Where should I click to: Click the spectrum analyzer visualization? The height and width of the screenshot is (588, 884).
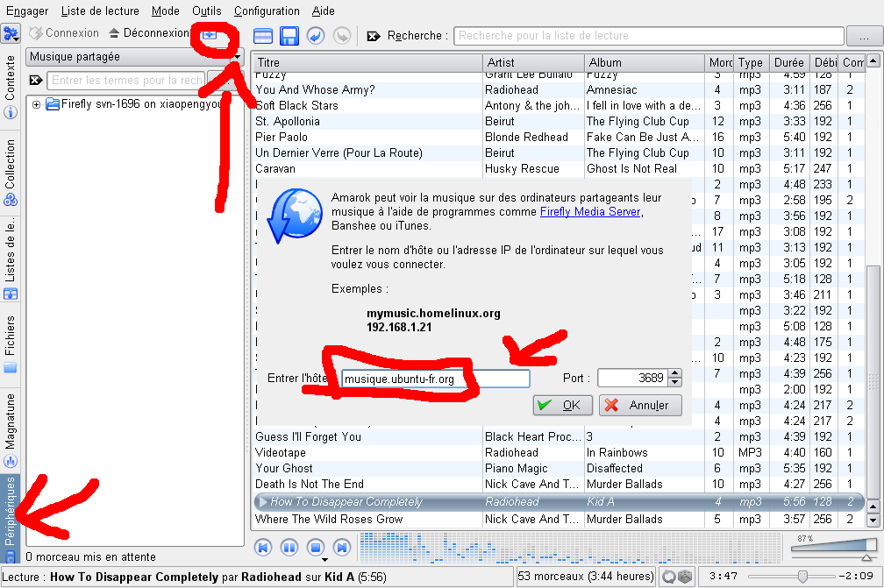pyautogui.click(x=571, y=548)
